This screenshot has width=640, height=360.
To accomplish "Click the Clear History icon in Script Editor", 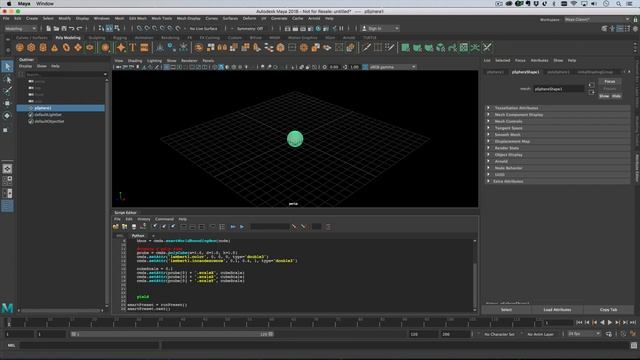I will click(155, 227).
